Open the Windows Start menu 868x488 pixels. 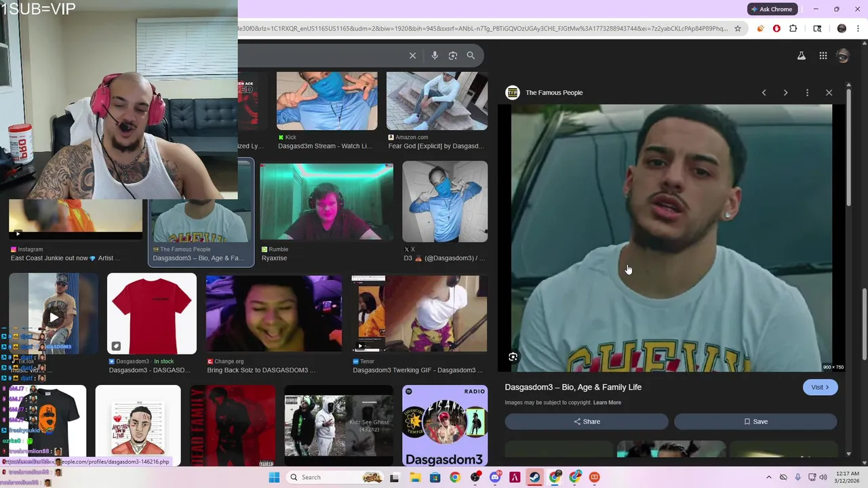coord(274,477)
